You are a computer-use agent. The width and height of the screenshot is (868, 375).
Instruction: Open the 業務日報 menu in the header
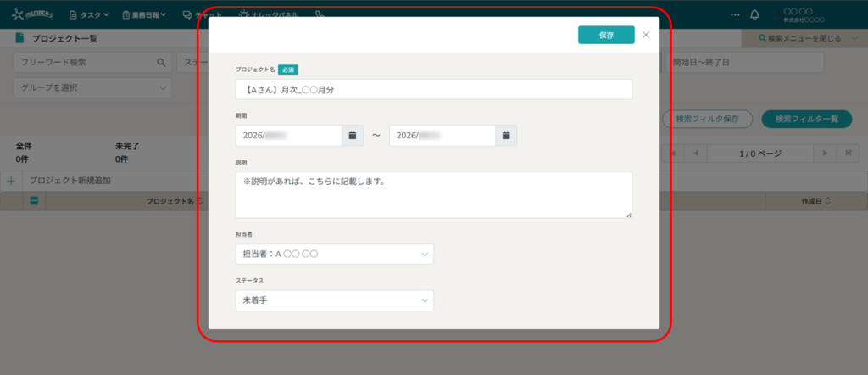(x=144, y=15)
